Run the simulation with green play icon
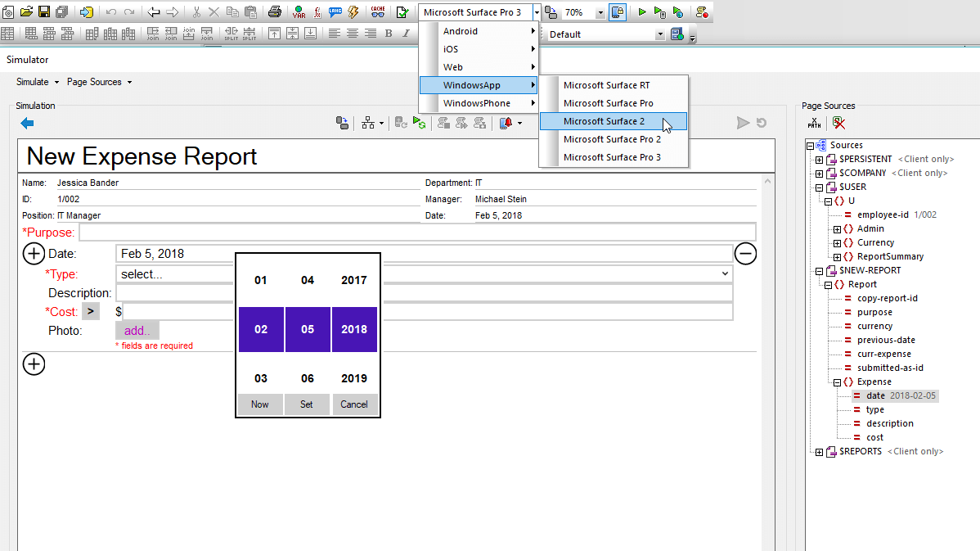Image resolution: width=980 pixels, height=551 pixels. [x=642, y=12]
